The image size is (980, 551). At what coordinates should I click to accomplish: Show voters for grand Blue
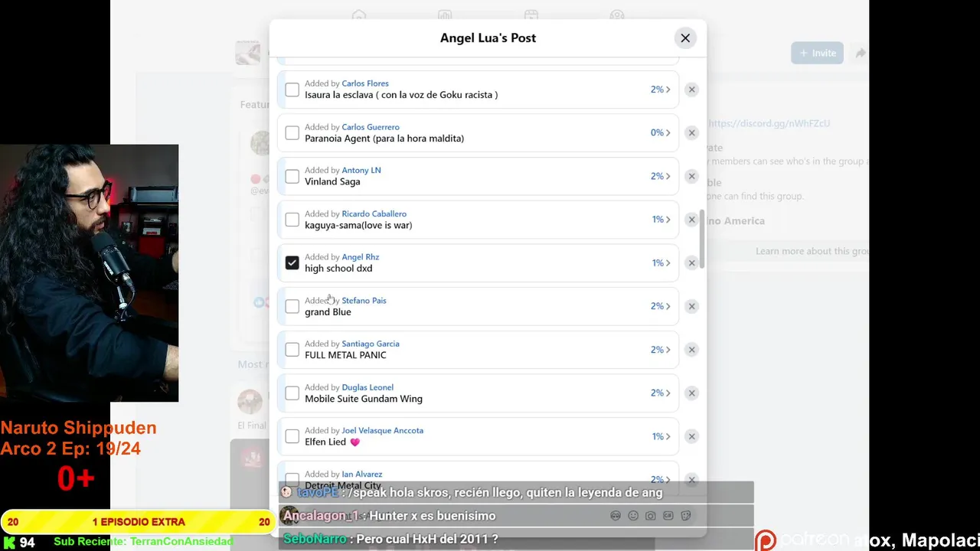coord(660,306)
